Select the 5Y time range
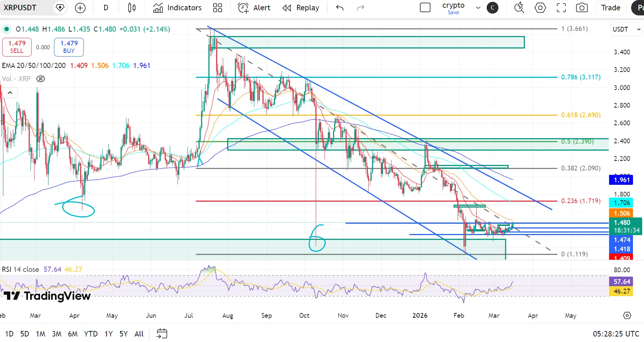The width and height of the screenshot is (644, 342). pyautogui.click(x=124, y=334)
